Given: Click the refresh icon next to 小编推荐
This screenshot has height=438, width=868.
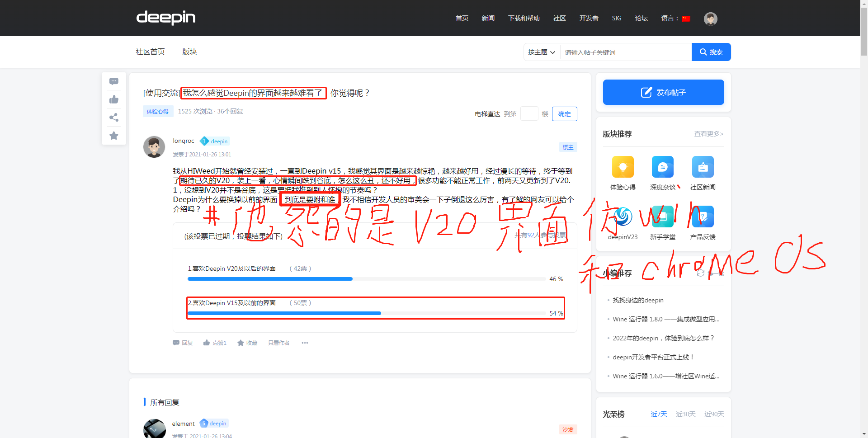Looking at the screenshot, I should pyautogui.click(x=701, y=273).
